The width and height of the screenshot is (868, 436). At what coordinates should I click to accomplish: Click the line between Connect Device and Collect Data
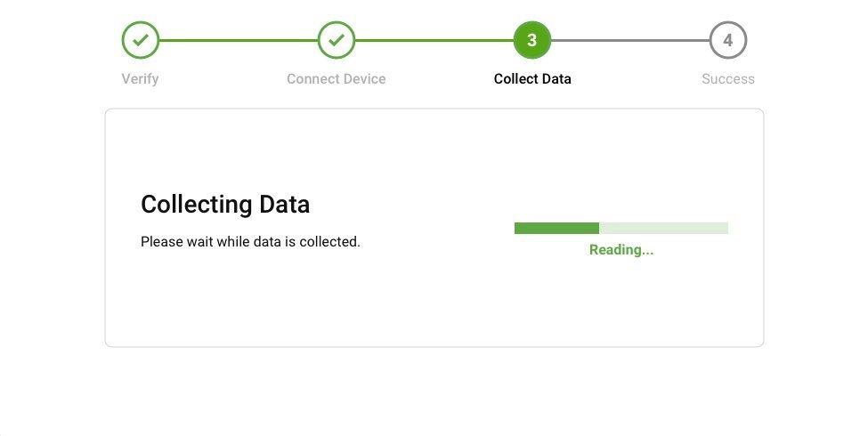[434, 40]
